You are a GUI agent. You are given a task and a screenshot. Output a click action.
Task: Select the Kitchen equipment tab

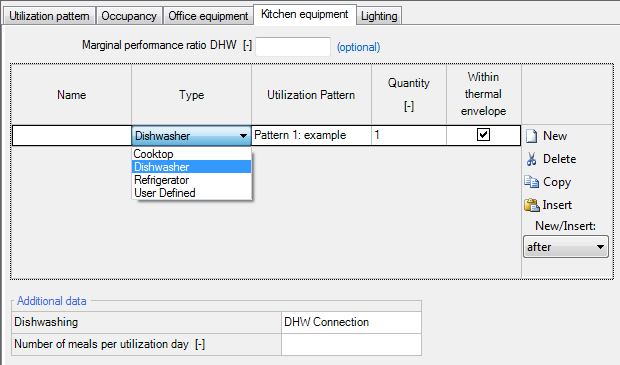point(304,15)
